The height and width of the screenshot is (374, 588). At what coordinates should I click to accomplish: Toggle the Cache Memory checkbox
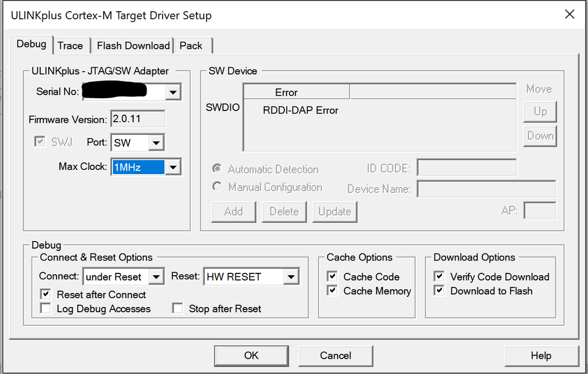(x=332, y=291)
